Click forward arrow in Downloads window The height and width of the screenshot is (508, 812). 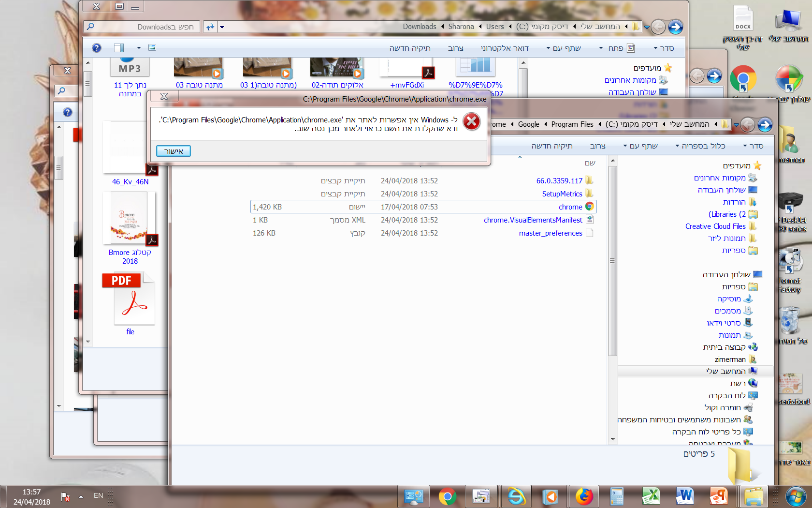pos(675,27)
